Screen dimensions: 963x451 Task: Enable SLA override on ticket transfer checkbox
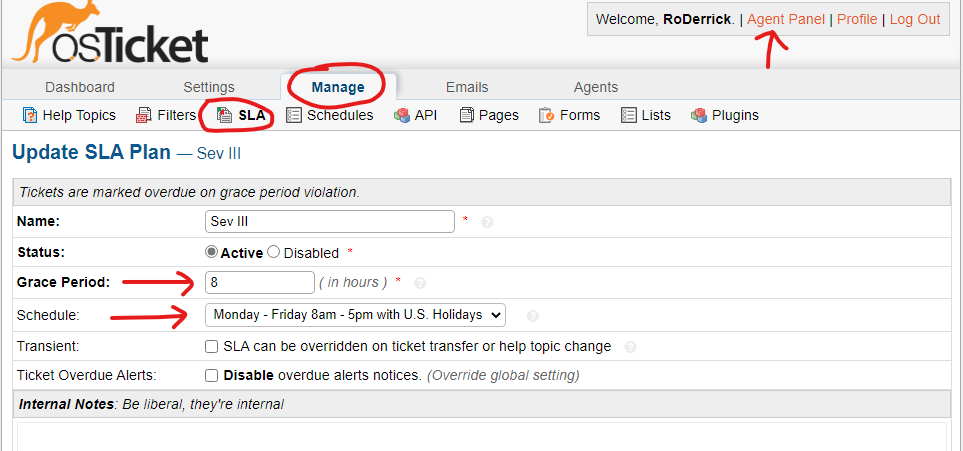coord(211,347)
